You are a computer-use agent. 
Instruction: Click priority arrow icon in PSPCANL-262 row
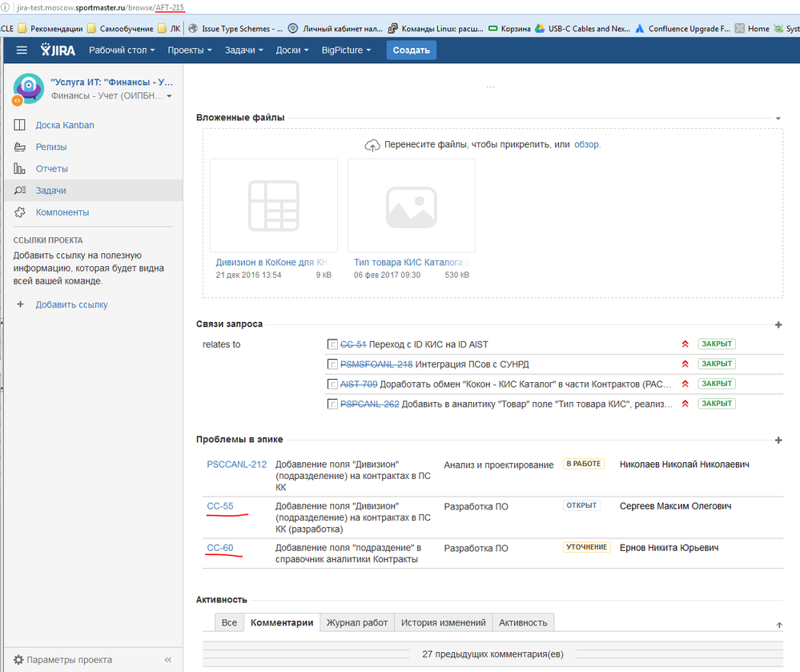685,404
